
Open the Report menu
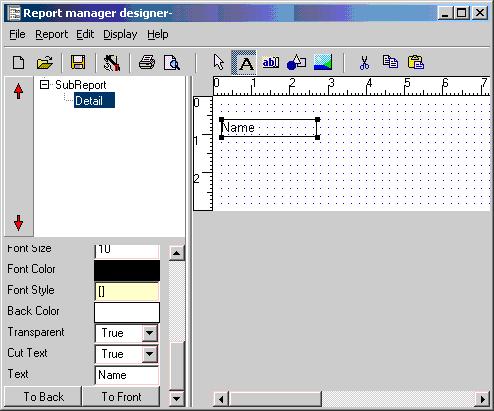51,34
